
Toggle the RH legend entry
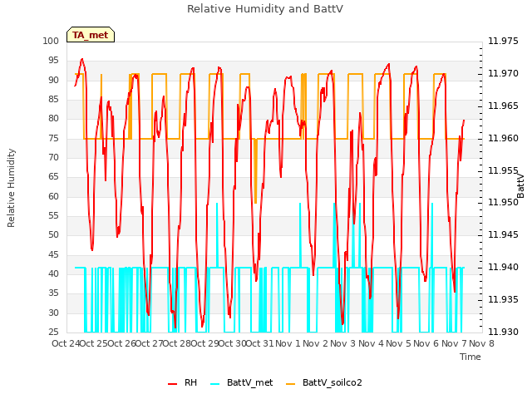click(183, 382)
